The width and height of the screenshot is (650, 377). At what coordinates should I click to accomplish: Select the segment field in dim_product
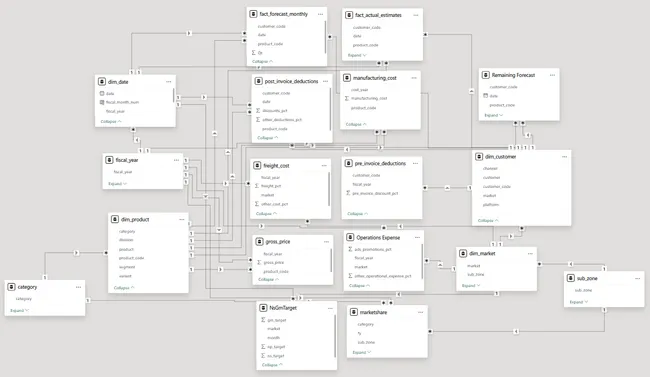coord(127,268)
